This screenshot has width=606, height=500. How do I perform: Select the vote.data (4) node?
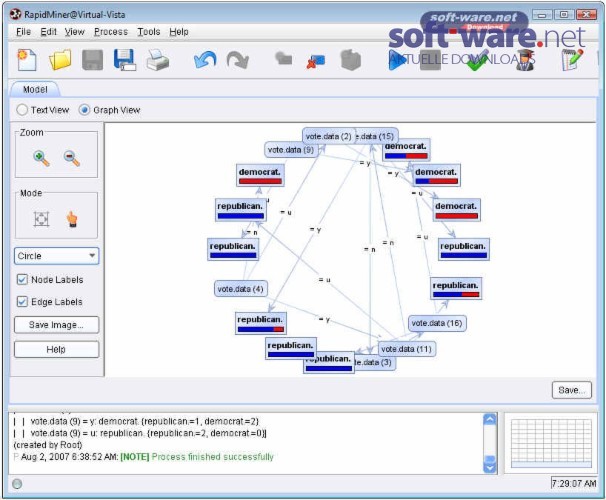coord(240,289)
